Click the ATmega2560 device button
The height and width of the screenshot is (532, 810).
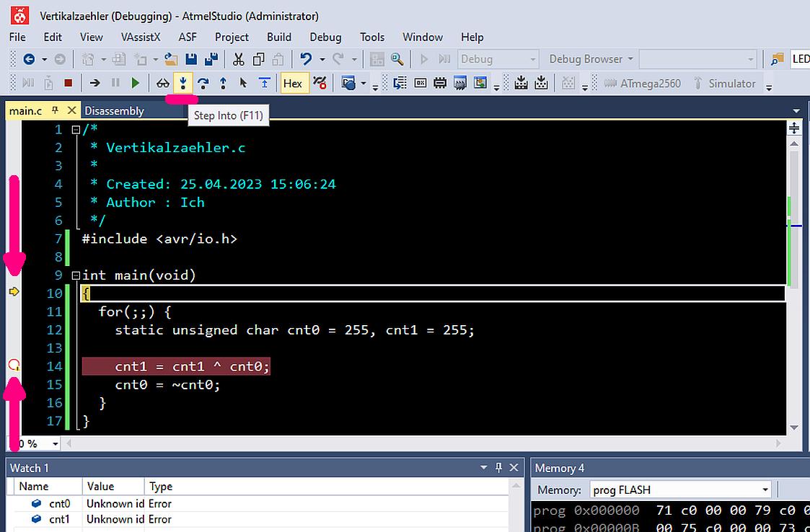click(x=643, y=83)
